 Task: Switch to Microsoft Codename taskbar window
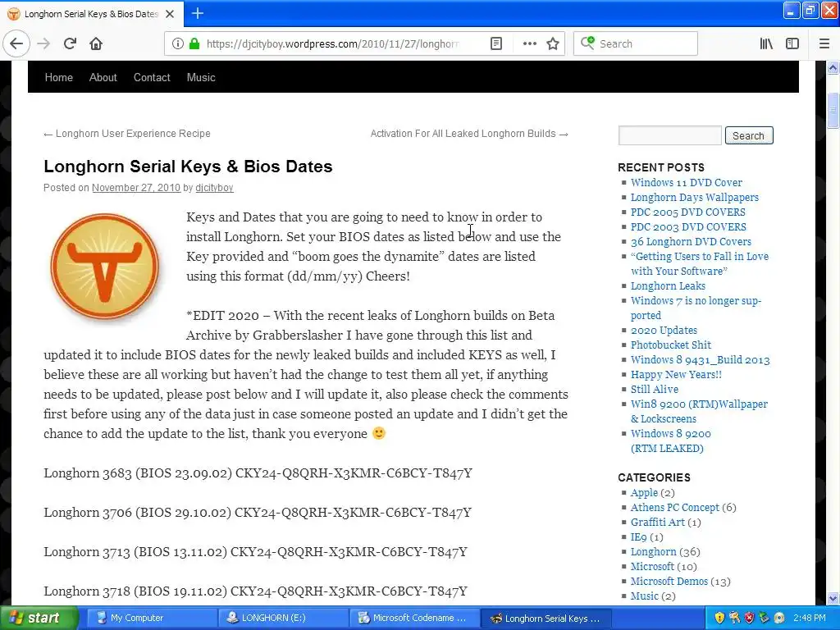click(x=414, y=618)
